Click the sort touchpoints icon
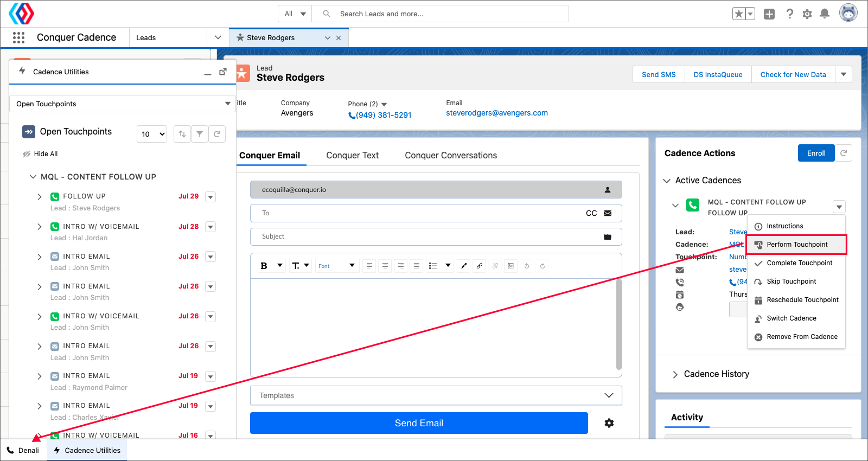Screen dimensions: 868x461 point(182,134)
